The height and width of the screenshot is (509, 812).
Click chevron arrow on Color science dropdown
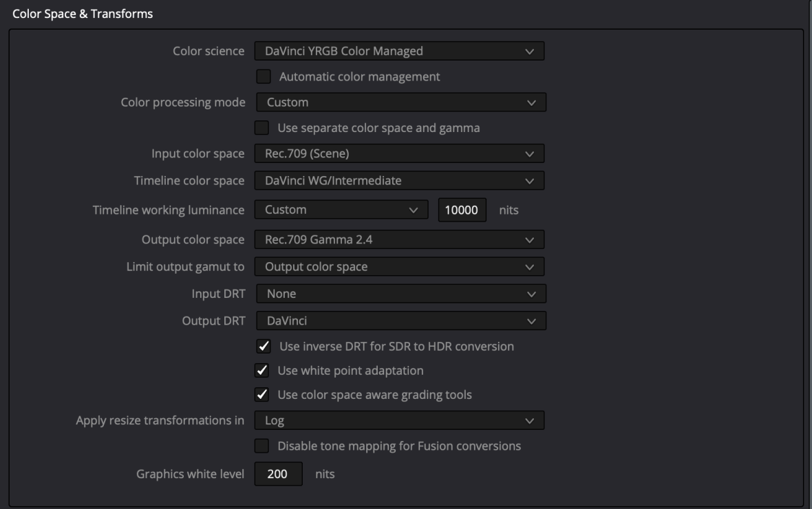[x=528, y=52]
